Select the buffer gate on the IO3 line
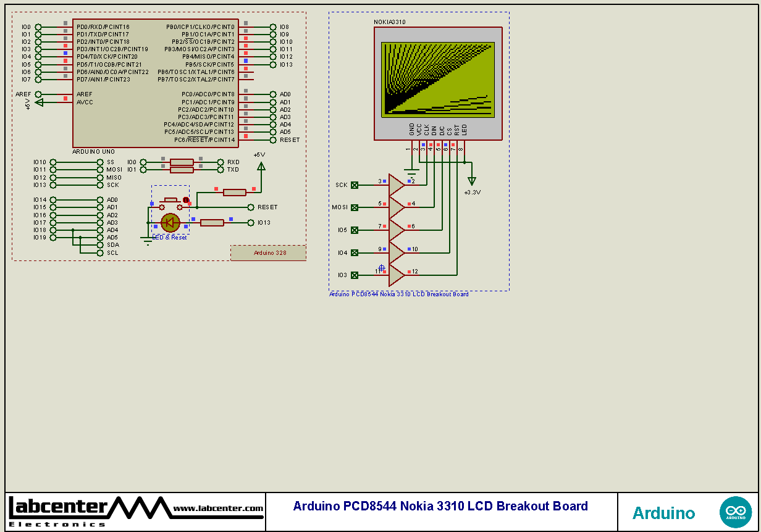The width and height of the screenshot is (761, 532). [396, 275]
